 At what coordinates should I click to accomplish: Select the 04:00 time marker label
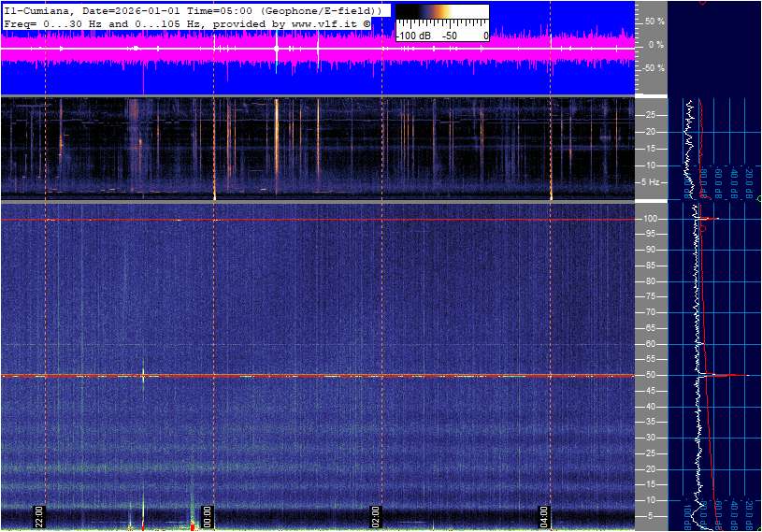tap(545, 517)
